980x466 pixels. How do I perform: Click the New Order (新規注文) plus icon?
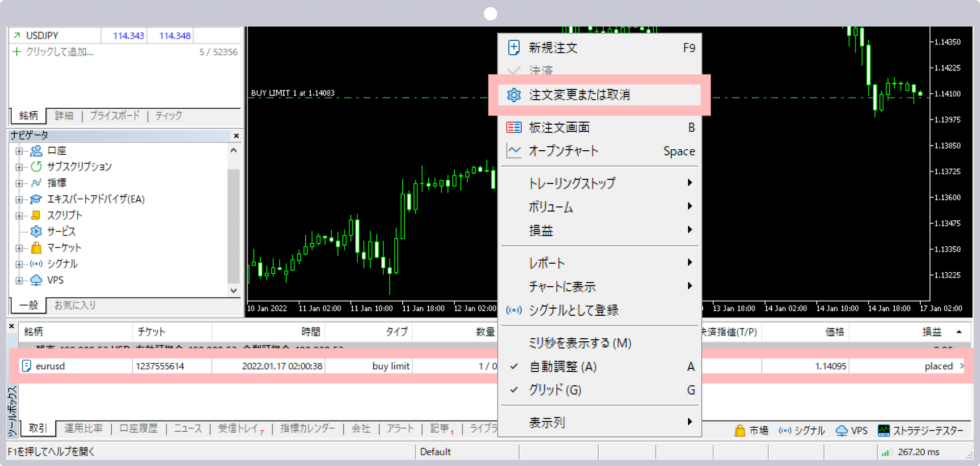coord(514,48)
